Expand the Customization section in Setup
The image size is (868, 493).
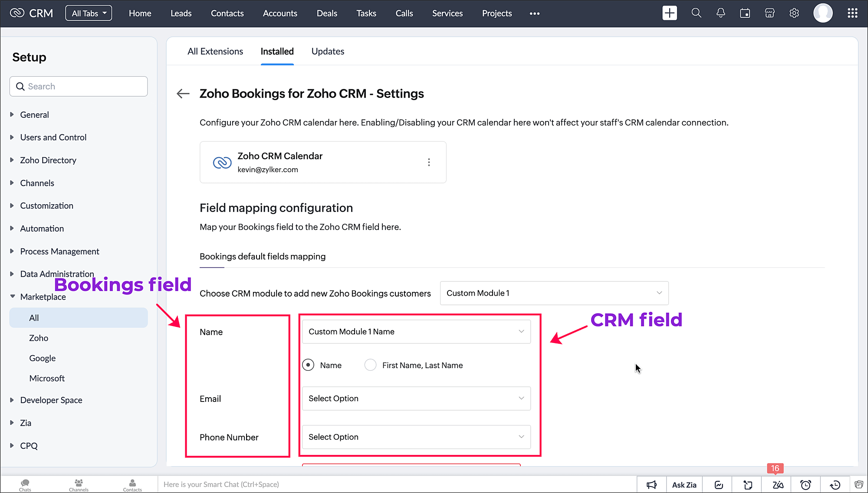(x=46, y=206)
